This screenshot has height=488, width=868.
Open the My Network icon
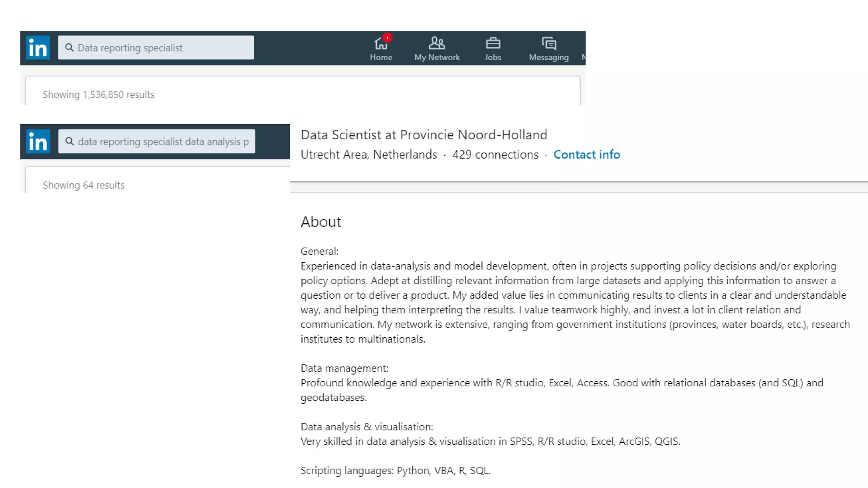pyautogui.click(x=437, y=43)
